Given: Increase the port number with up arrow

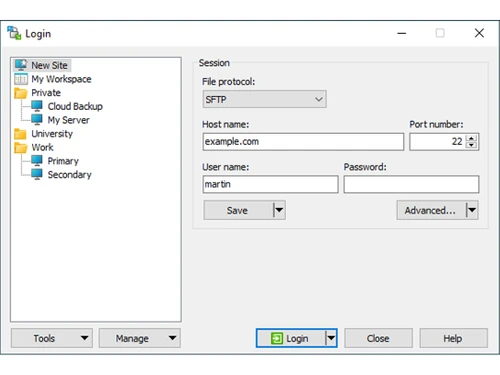Looking at the screenshot, I should pyautogui.click(x=471, y=138).
